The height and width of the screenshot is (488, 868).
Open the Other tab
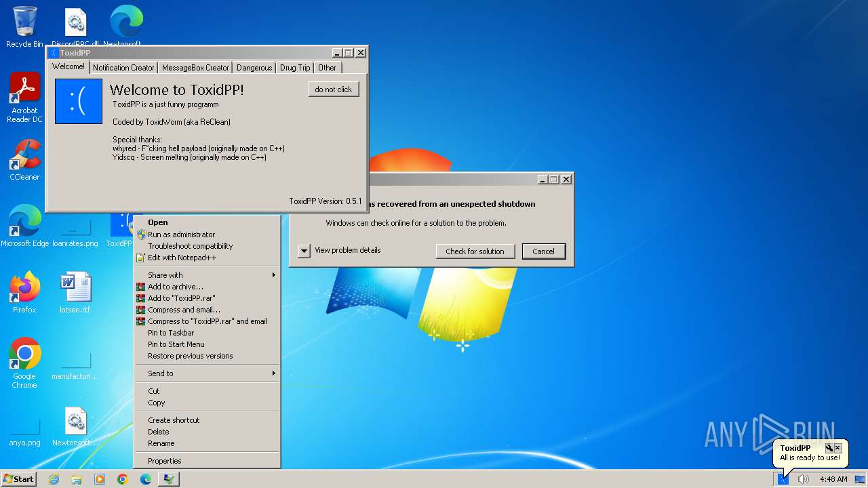[x=327, y=68]
